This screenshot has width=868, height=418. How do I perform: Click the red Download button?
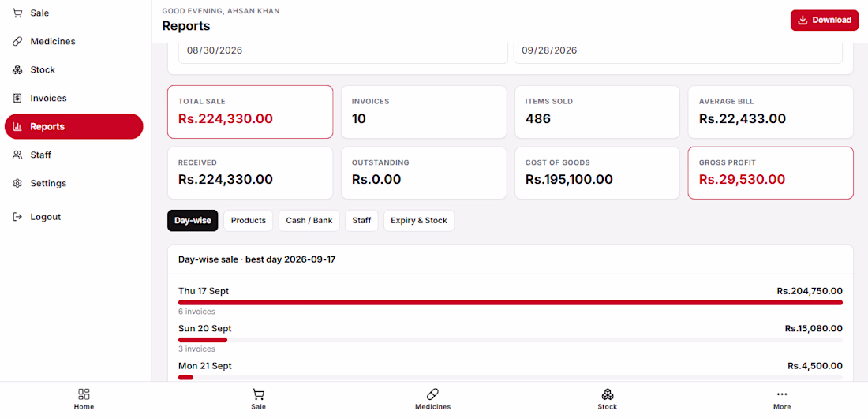(x=825, y=20)
